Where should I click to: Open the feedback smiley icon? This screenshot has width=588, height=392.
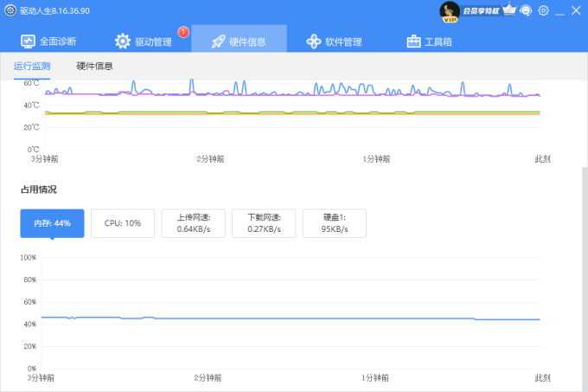[x=526, y=10]
